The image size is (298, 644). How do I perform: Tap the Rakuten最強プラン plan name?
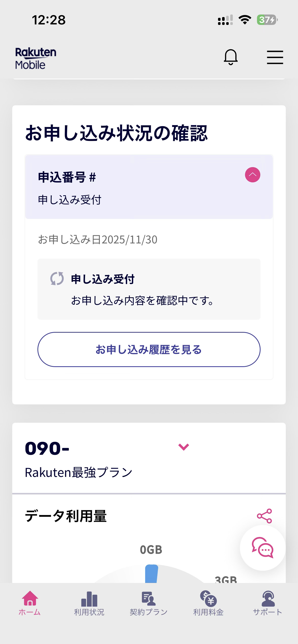click(78, 473)
